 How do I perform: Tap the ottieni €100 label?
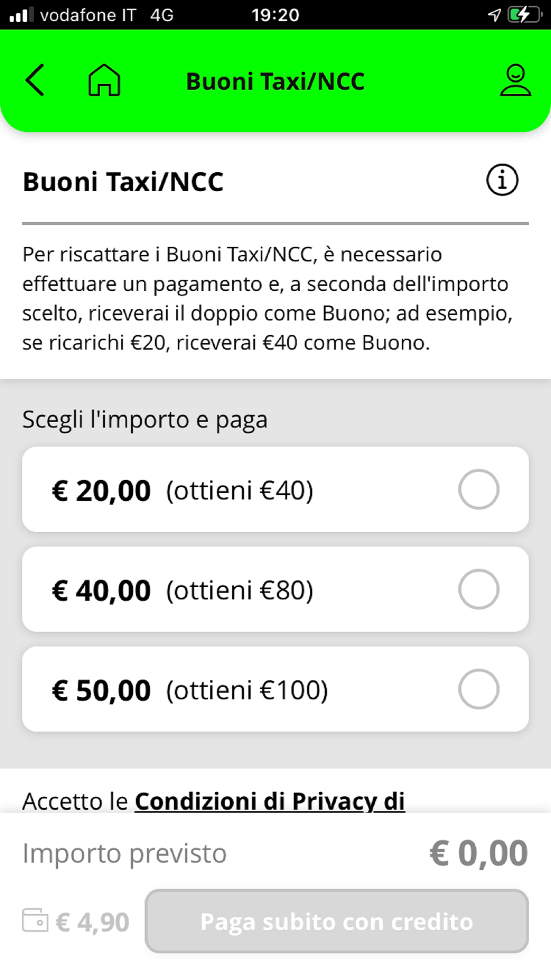pos(247,690)
